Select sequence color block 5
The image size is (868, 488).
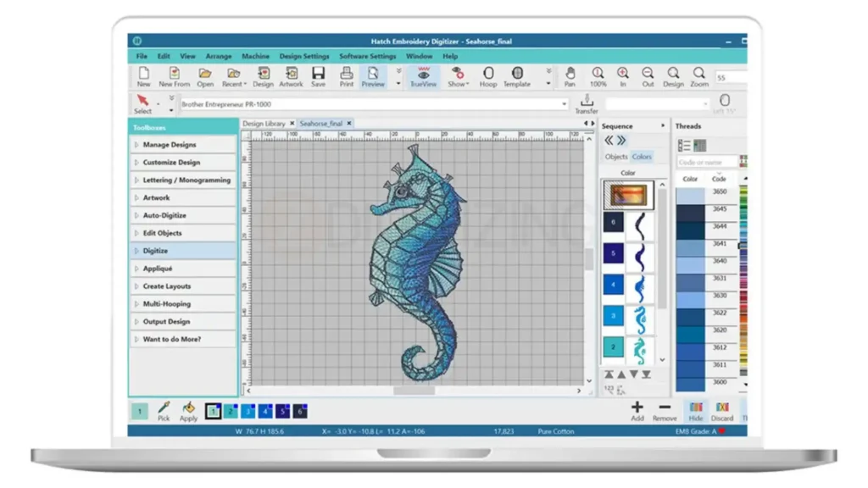tap(613, 253)
